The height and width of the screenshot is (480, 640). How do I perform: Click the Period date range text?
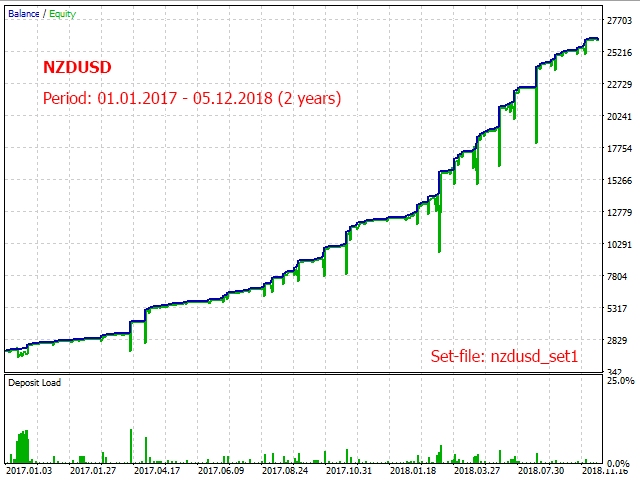pos(191,98)
